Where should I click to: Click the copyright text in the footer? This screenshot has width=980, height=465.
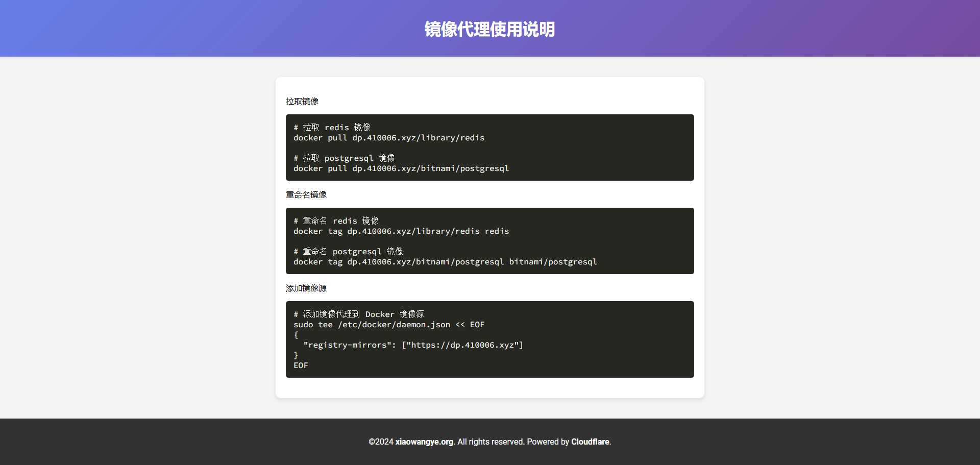point(489,442)
